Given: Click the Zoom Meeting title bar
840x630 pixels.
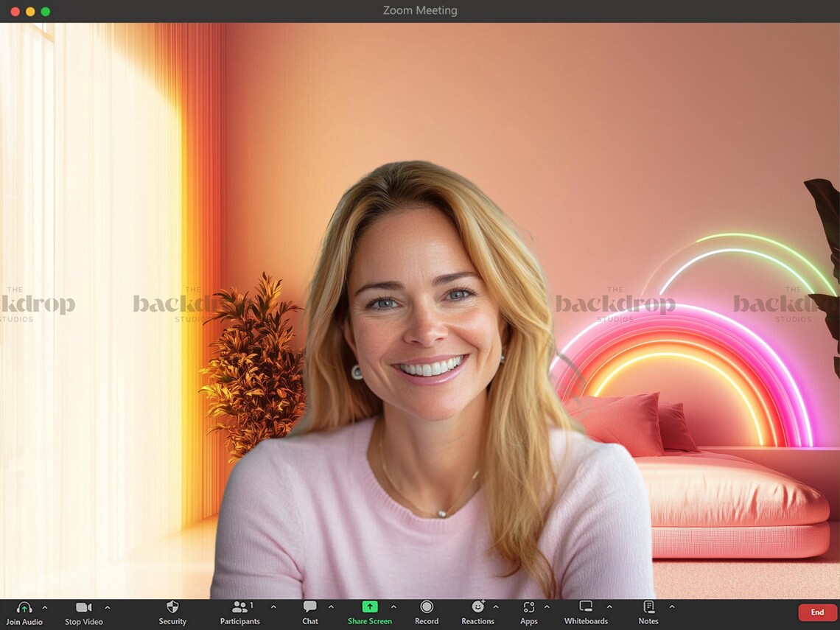Looking at the screenshot, I should click(x=420, y=10).
